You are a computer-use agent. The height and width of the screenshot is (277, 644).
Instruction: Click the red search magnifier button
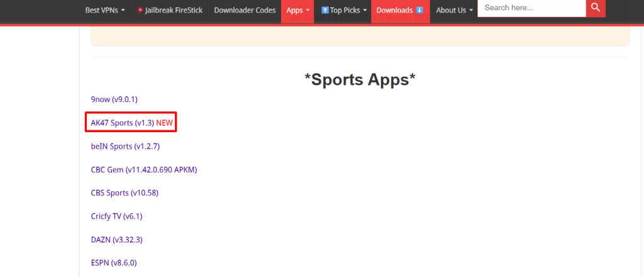pos(596,8)
